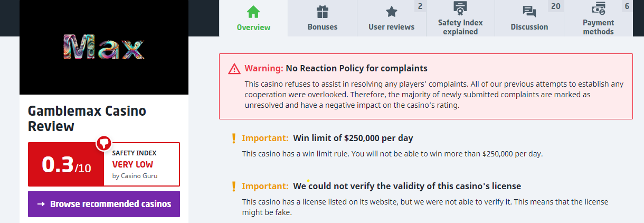The height and width of the screenshot is (223, 644).
Task: Click the win limit exclamation mark icon
Action: [234, 138]
